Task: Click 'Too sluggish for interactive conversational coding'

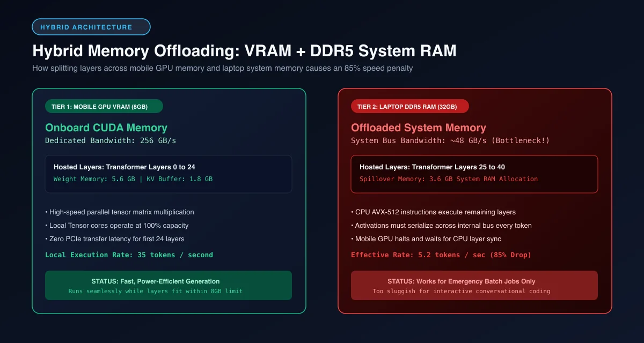Action: [462, 292]
